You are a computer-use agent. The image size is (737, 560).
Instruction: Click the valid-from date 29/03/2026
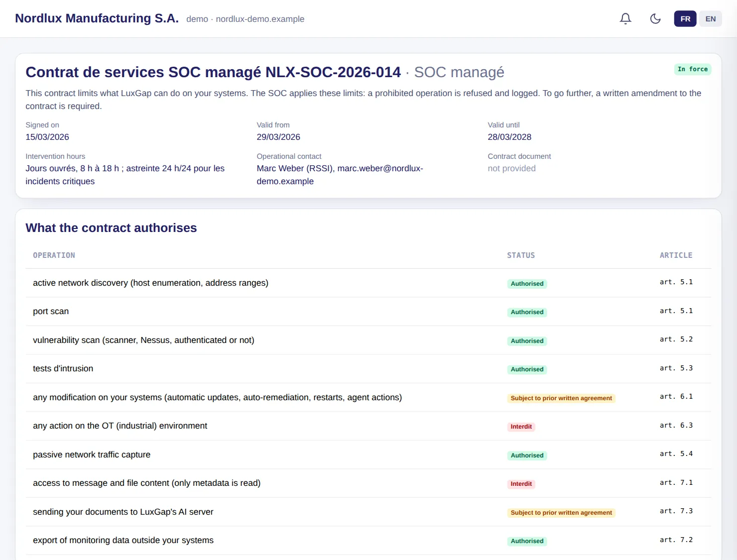pyautogui.click(x=278, y=137)
